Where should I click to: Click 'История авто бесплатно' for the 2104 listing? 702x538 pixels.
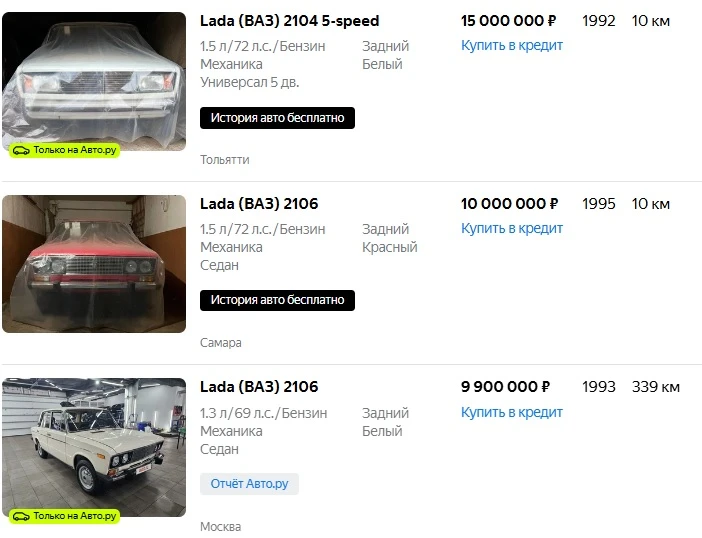point(277,118)
